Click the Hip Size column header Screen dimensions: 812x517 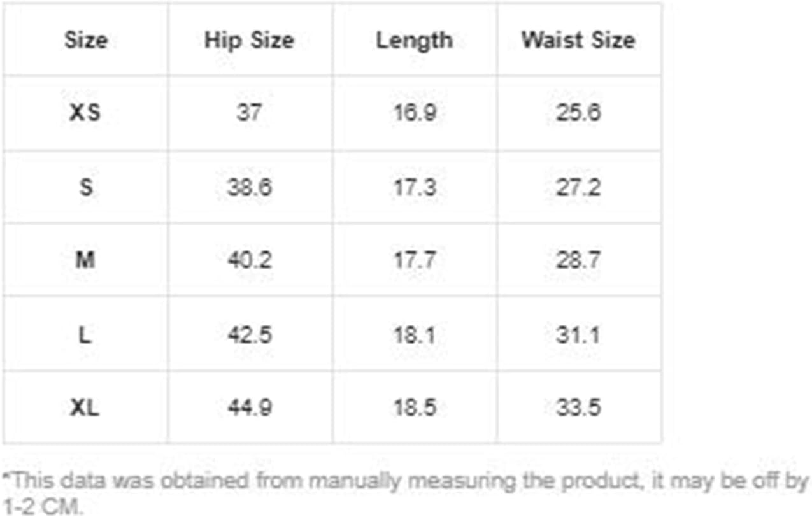pyautogui.click(x=249, y=40)
